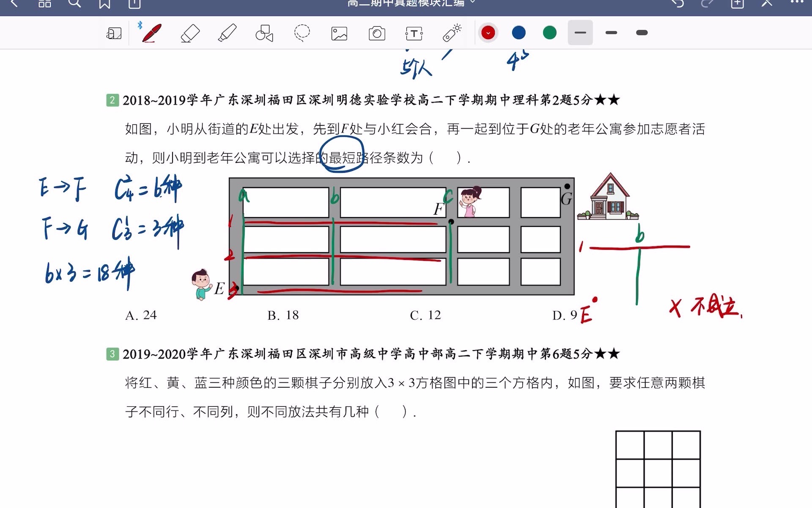The image size is (812, 508).
Task: Choose the thickest stroke width
Action: click(x=642, y=33)
